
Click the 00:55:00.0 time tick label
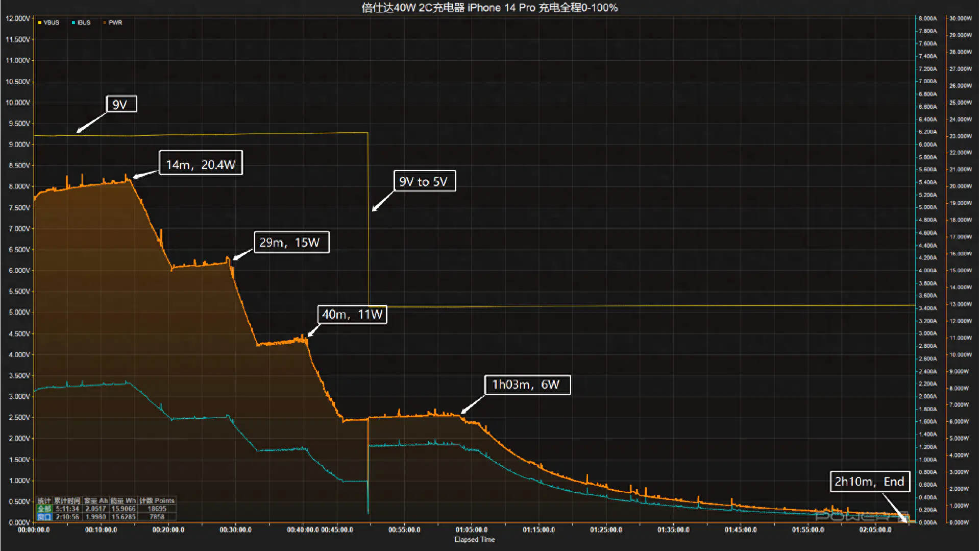tap(404, 530)
